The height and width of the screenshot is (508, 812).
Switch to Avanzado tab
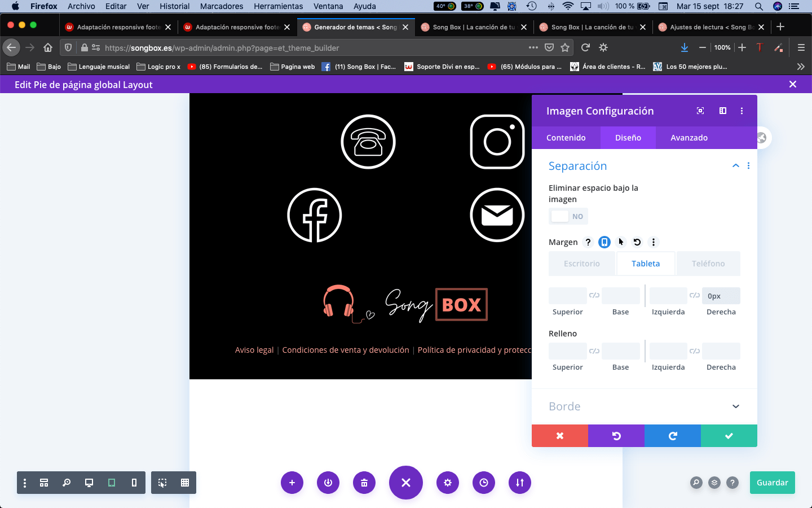tap(689, 138)
